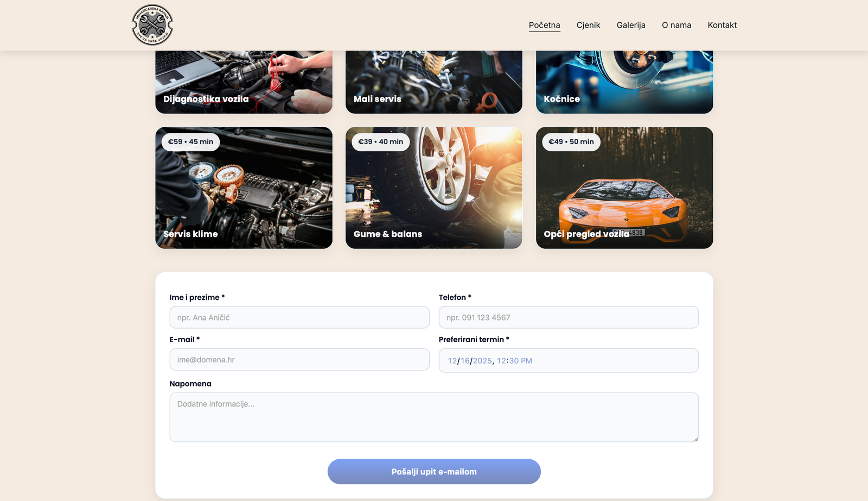This screenshot has width=868, height=501.
Task: Choose the Kočnice service card
Action: [624, 81]
